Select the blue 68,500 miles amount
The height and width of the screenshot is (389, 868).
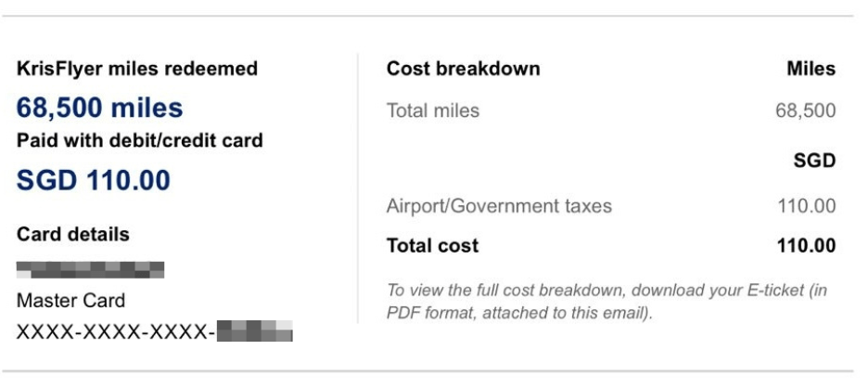(x=99, y=109)
